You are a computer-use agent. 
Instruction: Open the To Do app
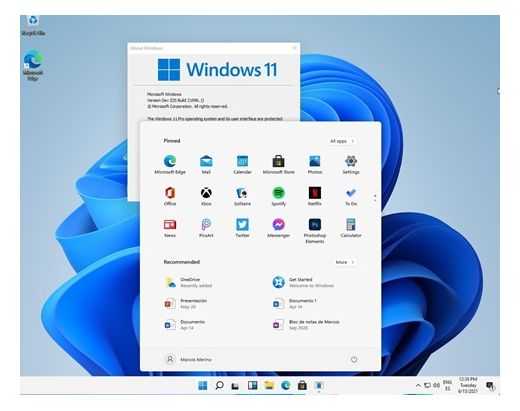click(351, 196)
